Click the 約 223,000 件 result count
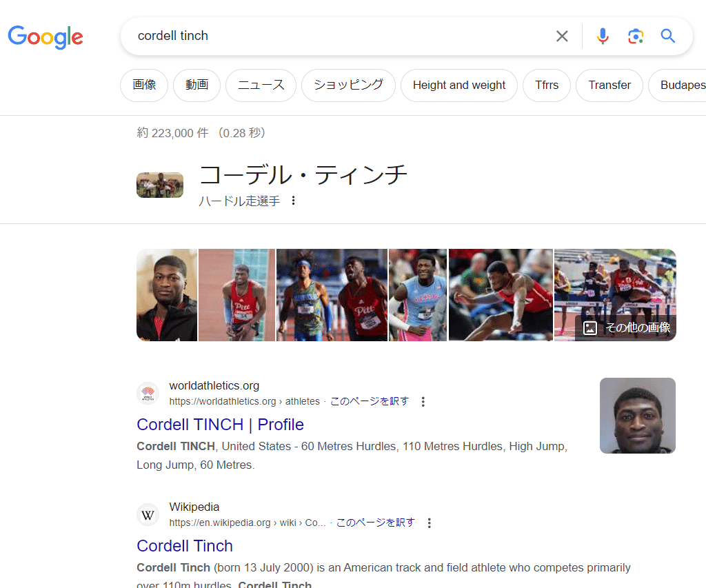Image resolution: width=706 pixels, height=588 pixels. click(x=173, y=133)
